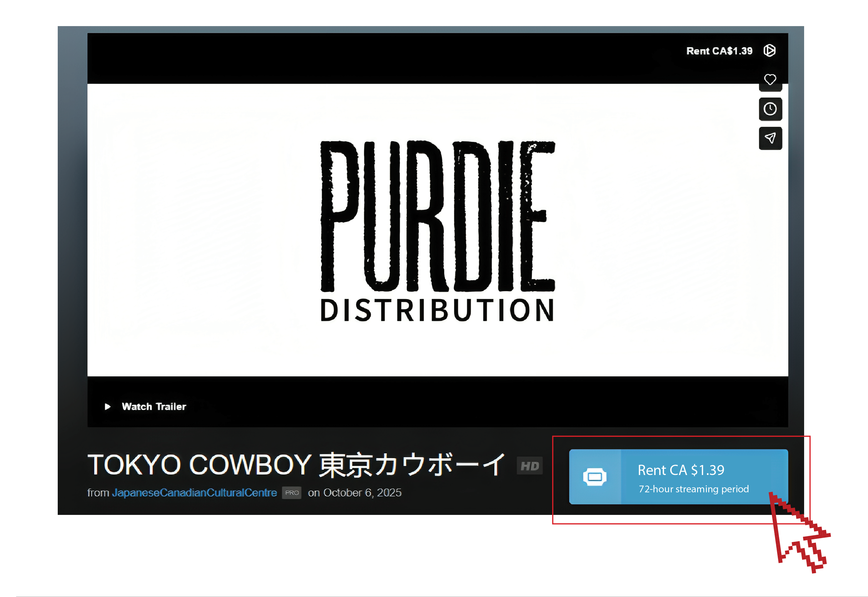Click the play triangle beside Watch Trailer
Image resolution: width=868 pixels, height=597 pixels.
(x=108, y=407)
